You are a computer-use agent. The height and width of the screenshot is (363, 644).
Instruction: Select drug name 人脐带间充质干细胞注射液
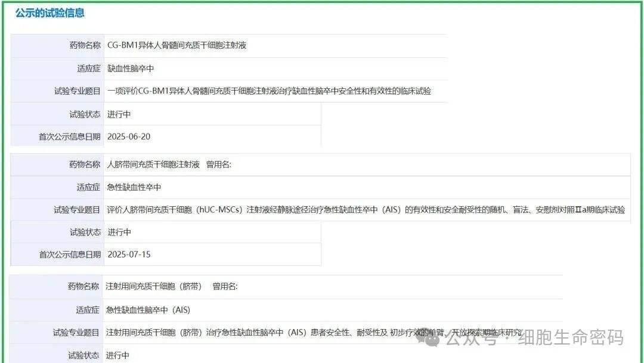pos(153,165)
